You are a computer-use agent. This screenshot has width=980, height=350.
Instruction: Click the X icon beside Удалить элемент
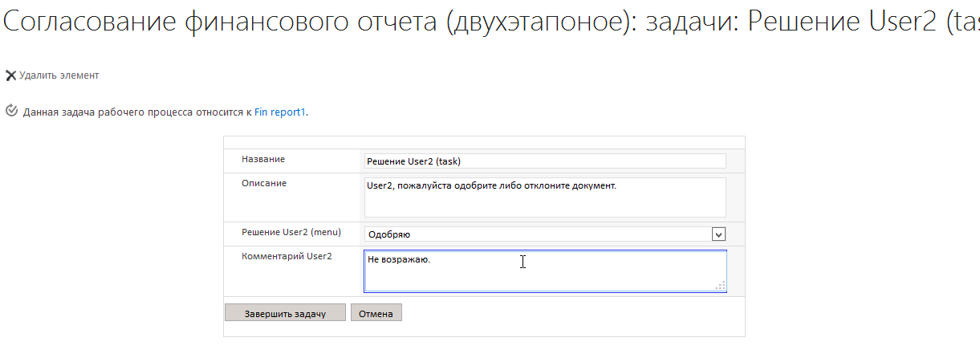click(10, 75)
